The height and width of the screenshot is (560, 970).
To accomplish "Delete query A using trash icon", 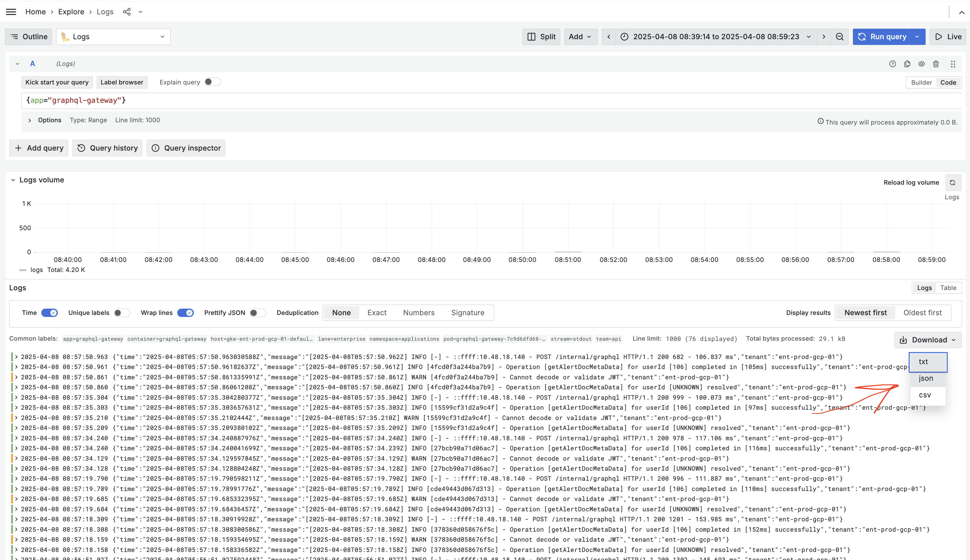I will (936, 64).
